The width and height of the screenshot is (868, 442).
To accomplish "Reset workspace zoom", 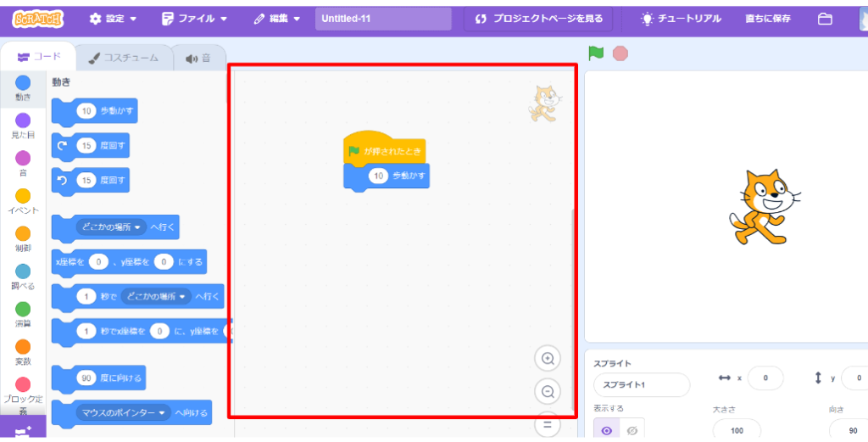I will click(x=548, y=425).
